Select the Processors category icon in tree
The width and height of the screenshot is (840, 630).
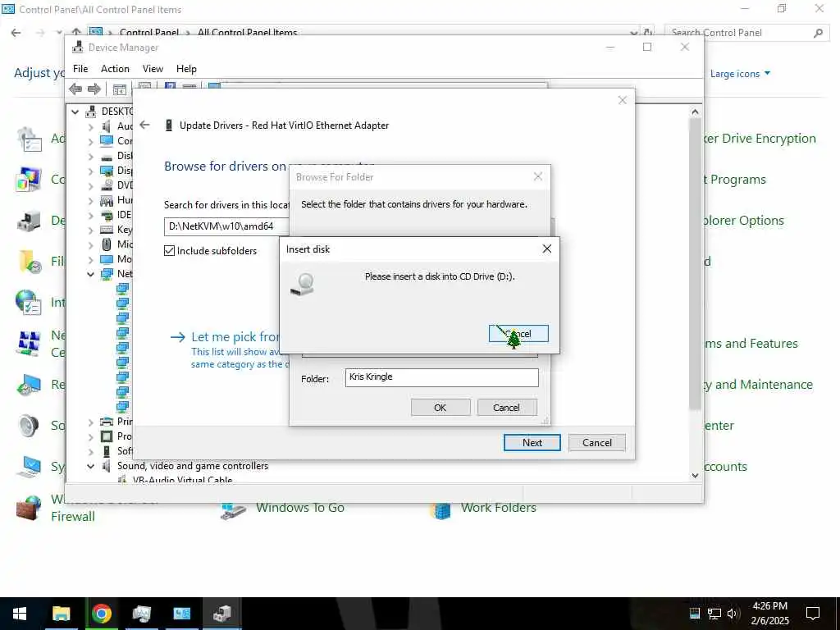(107, 436)
